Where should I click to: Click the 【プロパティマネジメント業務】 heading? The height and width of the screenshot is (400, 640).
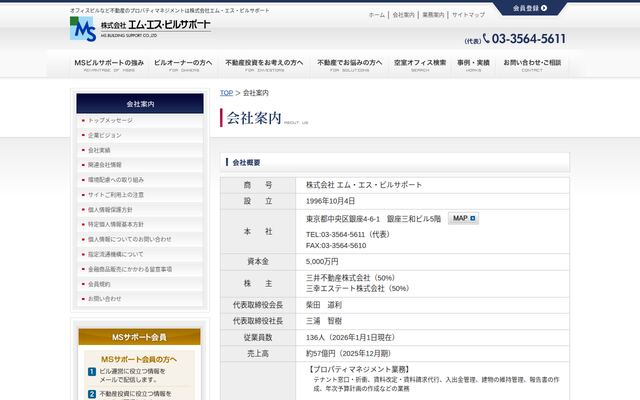(358, 369)
